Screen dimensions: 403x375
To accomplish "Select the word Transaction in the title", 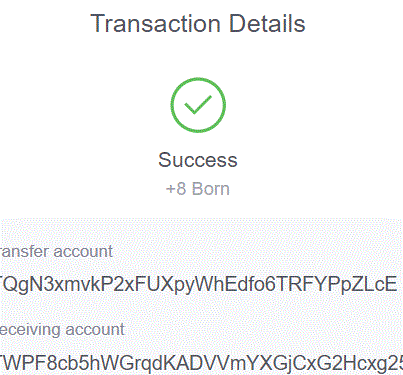I will click(155, 24).
